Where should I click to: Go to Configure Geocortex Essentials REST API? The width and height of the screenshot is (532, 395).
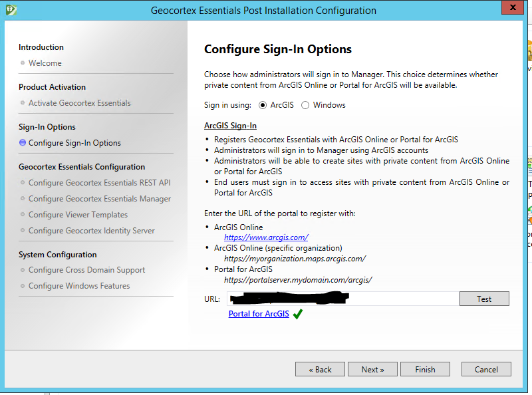(99, 183)
